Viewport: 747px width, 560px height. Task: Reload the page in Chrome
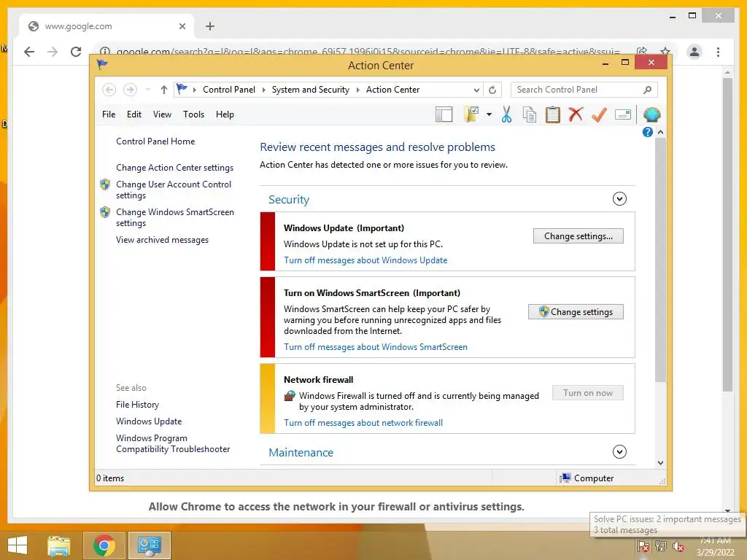pos(76,52)
